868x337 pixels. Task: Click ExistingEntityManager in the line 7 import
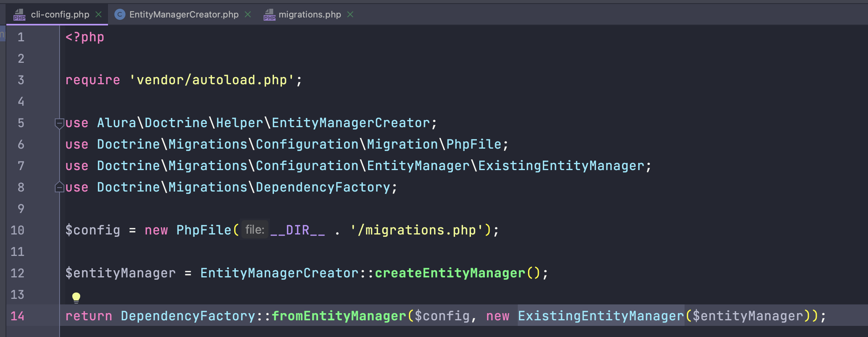[x=561, y=166]
